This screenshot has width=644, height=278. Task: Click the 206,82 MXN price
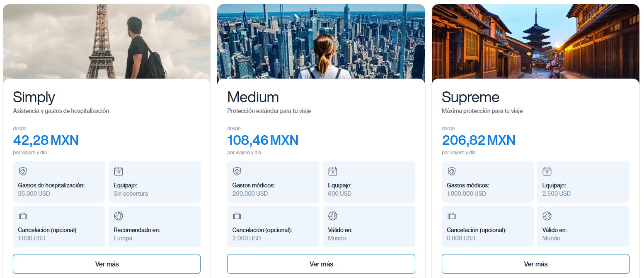(479, 140)
